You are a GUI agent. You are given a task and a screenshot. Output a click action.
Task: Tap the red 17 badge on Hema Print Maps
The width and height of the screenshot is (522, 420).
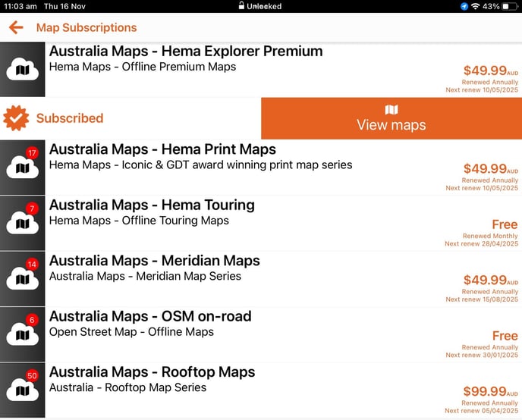point(32,153)
